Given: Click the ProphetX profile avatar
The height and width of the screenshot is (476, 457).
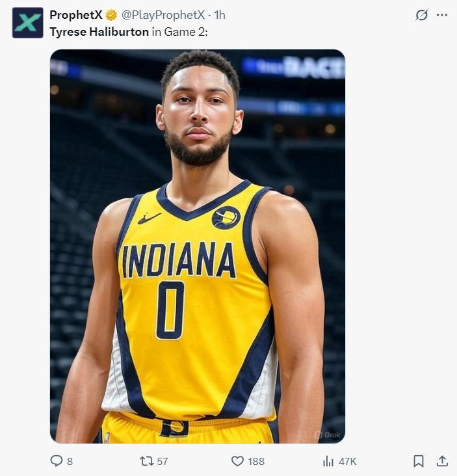Looking at the screenshot, I should (28, 23).
